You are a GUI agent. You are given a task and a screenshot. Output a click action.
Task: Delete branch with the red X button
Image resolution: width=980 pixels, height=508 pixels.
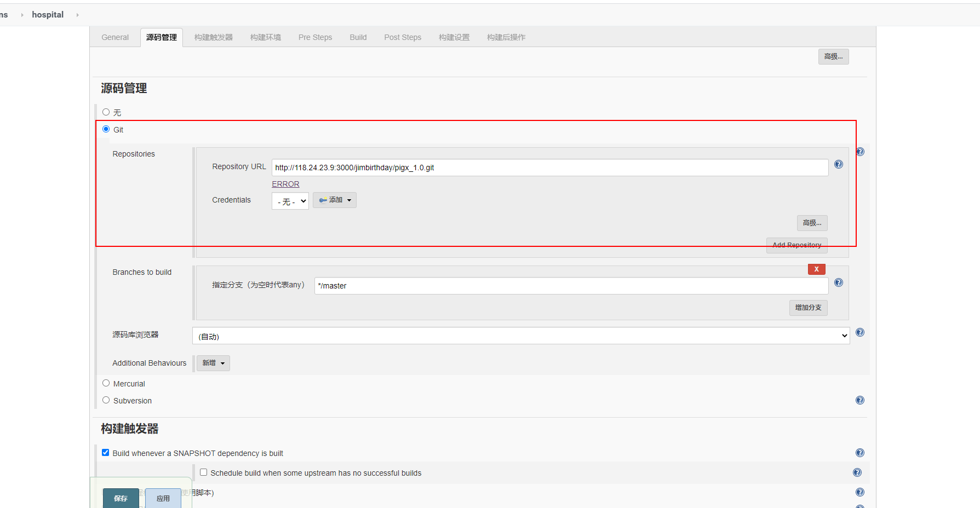817,269
